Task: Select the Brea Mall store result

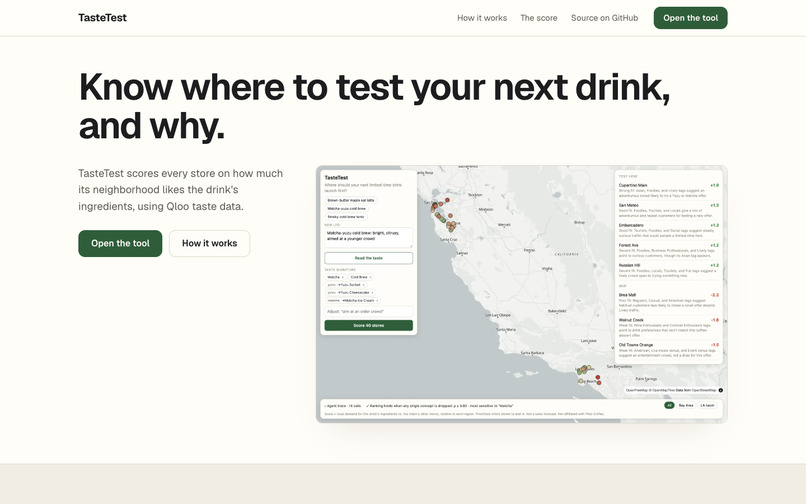Action: [669, 302]
